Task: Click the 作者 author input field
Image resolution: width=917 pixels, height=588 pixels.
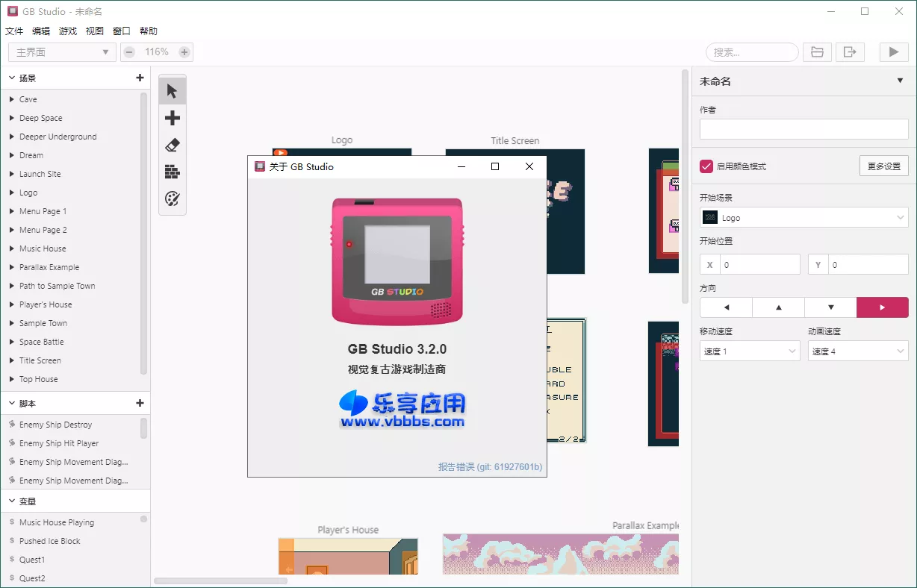Action: point(804,129)
